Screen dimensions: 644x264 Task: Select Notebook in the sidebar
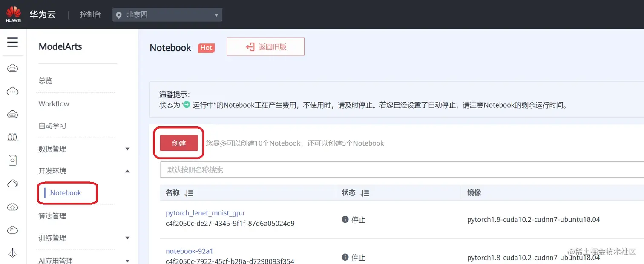tap(66, 193)
